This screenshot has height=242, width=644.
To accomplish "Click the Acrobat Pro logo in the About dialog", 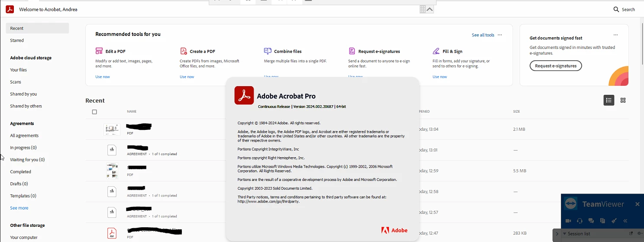I will click(244, 95).
